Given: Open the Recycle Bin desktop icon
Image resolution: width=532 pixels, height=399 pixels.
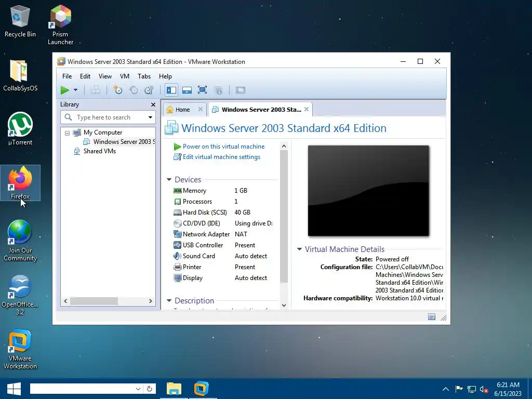Looking at the screenshot, I should [x=20, y=22].
